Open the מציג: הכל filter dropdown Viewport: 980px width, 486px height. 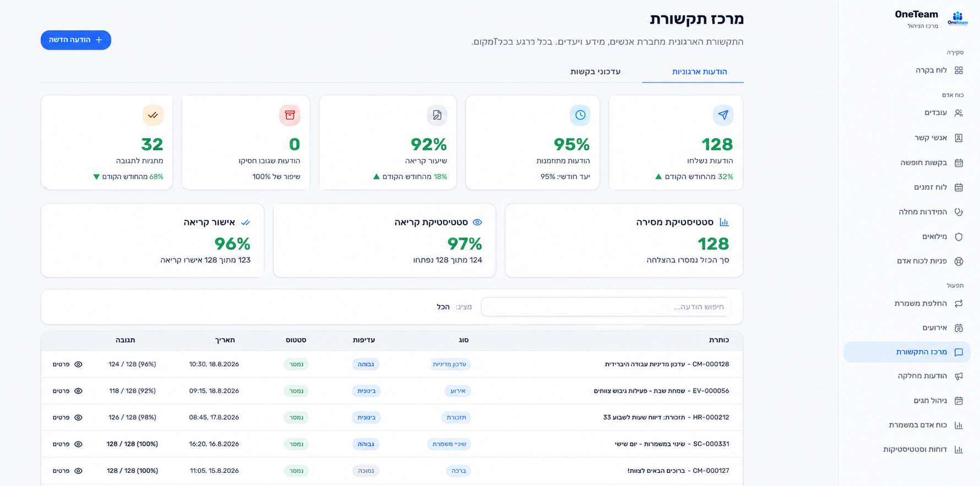click(454, 307)
